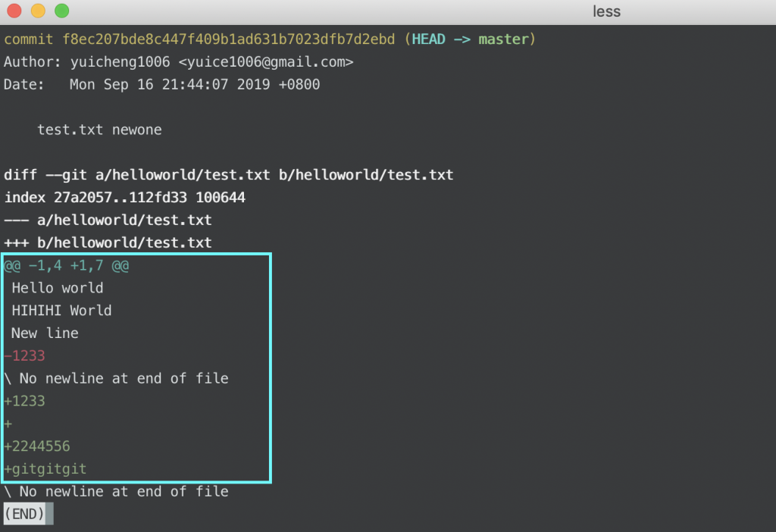This screenshot has height=532, width=776.
Task: Click the removed line '-1233'
Action: click(24, 356)
